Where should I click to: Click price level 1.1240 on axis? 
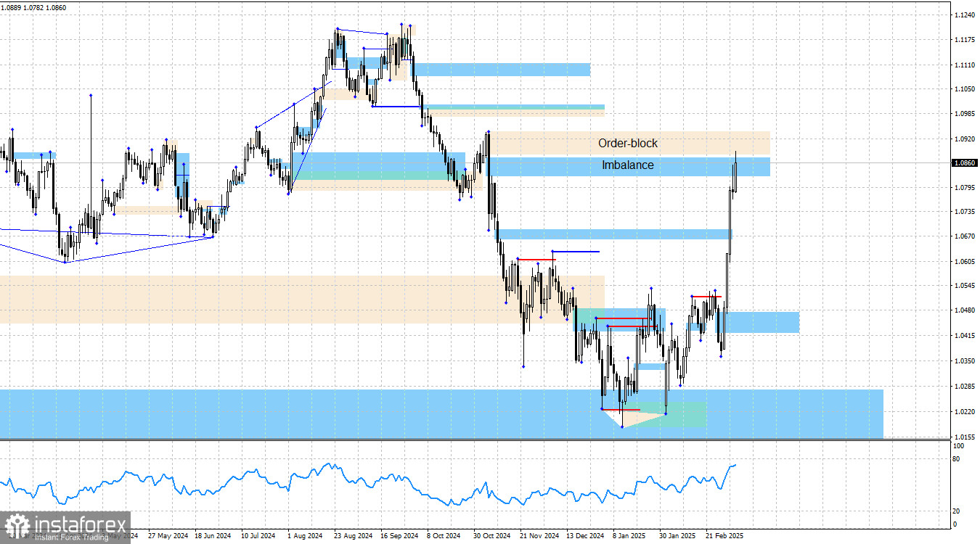click(x=963, y=15)
